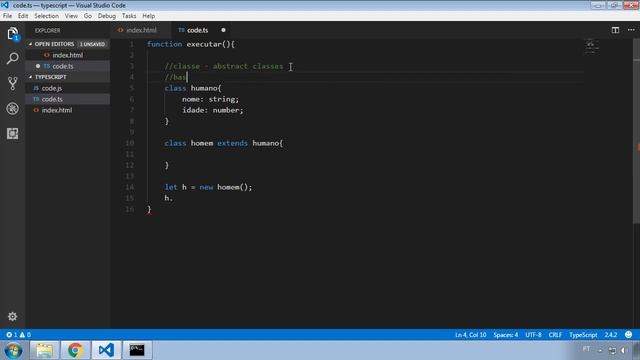Open index.html in the TYPESCRIPT folder
640x360 pixels.
click(x=68, y=110)
